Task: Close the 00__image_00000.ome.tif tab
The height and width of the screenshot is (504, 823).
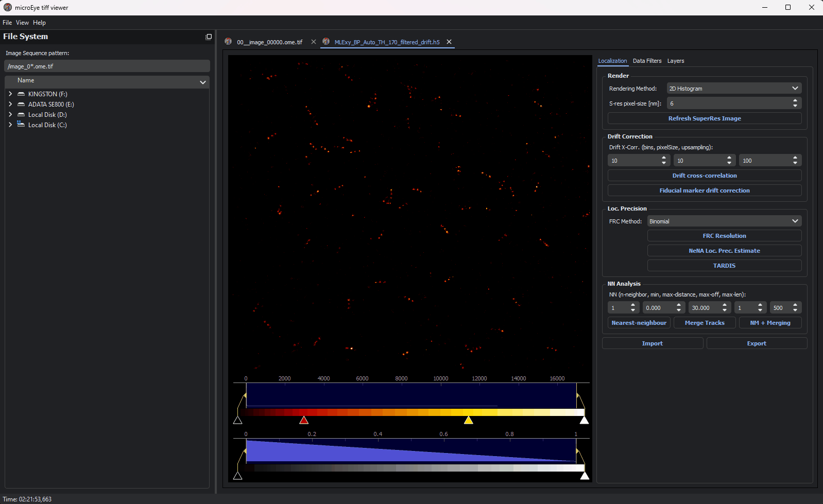Action: [314, 42]
